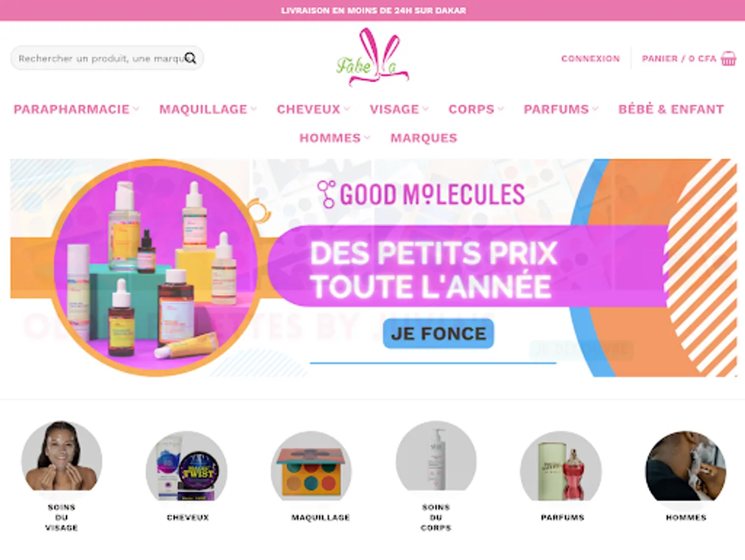The width and height of the screenshot is (745, 560).
Task: Open the Bébé & Enfant menu
Action: pyautogui.click(x=671, y=110)
